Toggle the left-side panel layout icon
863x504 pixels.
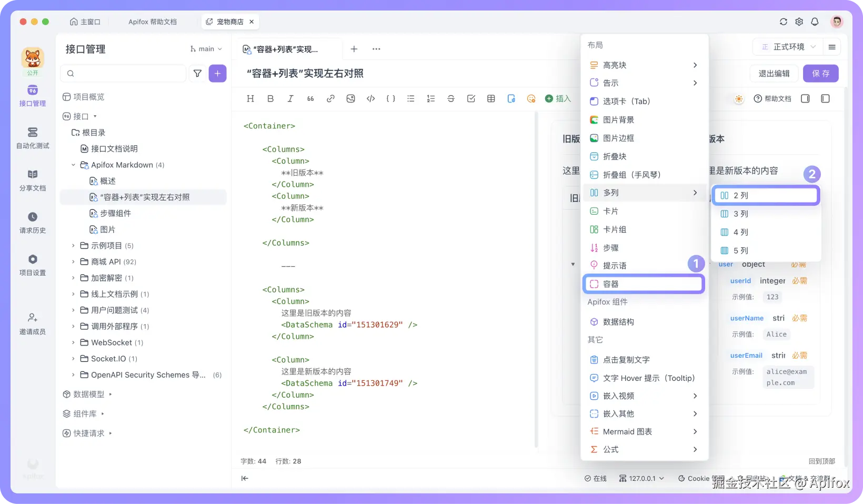[x=825, y=99]
